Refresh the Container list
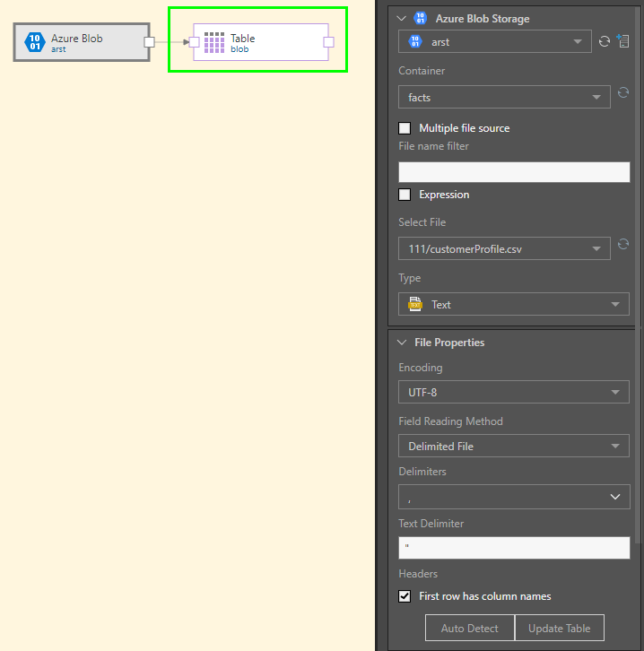Screen dimensions: 644x651 point(622,93)
